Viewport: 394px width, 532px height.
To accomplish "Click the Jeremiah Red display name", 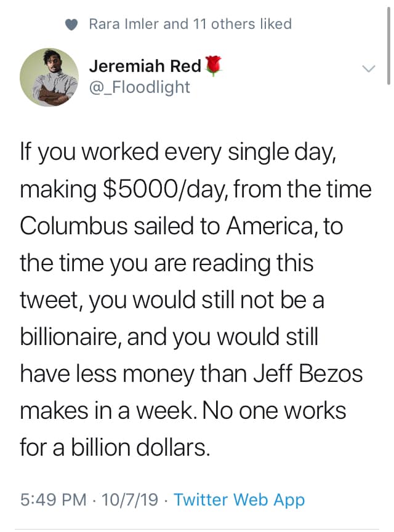I will coord(145,66).
